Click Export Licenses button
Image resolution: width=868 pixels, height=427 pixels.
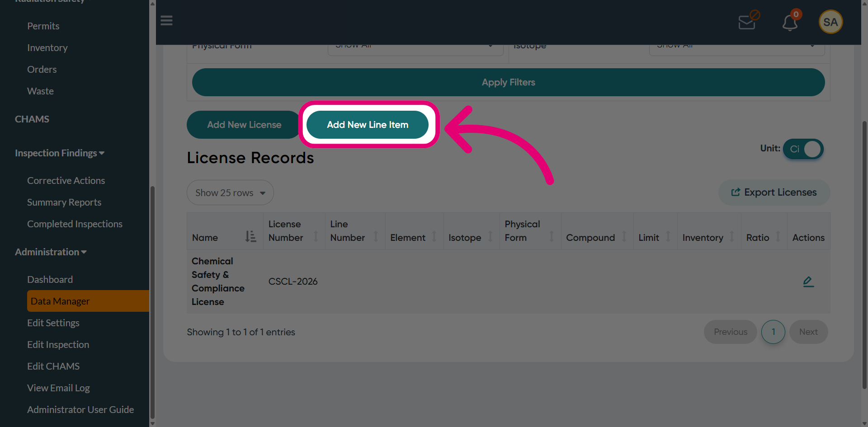774,192
